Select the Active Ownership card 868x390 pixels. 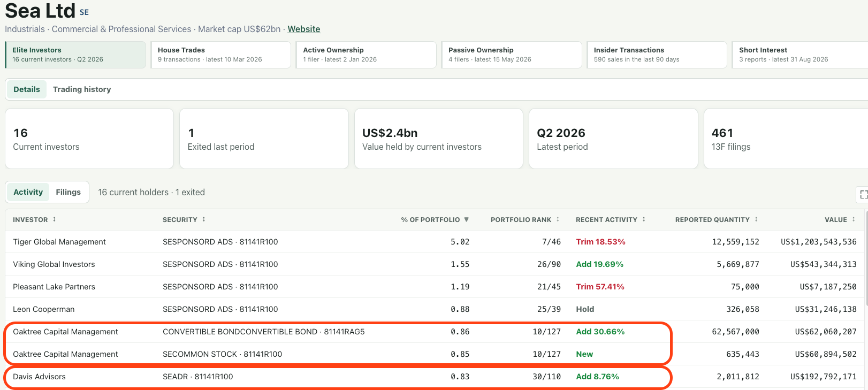click(366, 55)
